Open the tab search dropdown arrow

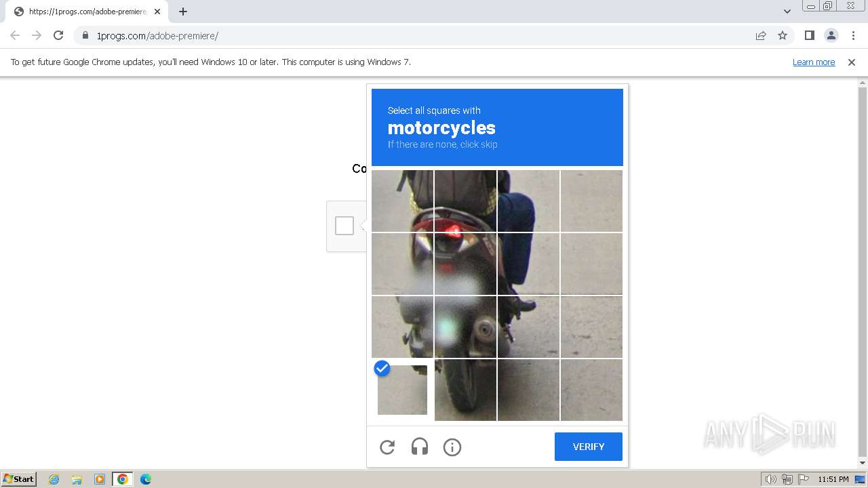click(x=787, y=12)
